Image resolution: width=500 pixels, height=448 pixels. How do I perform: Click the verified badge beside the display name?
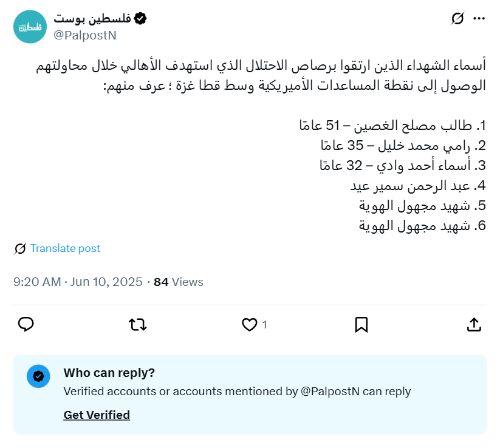point(140,19)
